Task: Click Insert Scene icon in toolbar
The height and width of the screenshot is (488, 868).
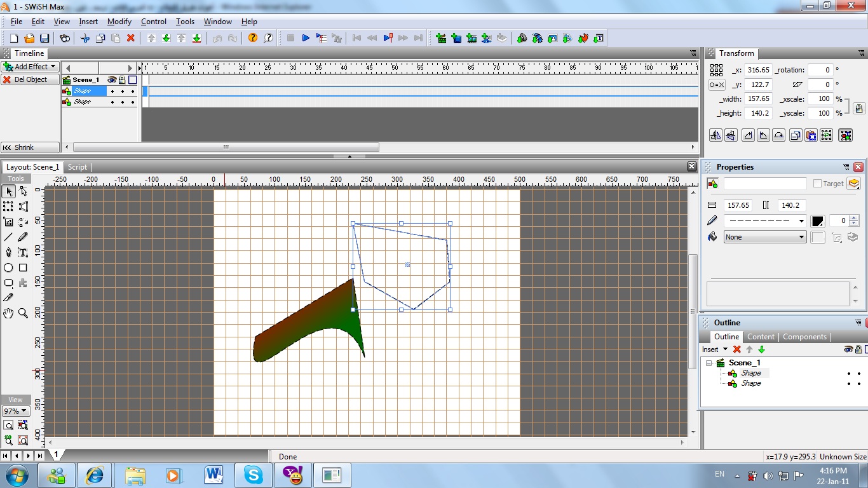Action: point(441,38)
